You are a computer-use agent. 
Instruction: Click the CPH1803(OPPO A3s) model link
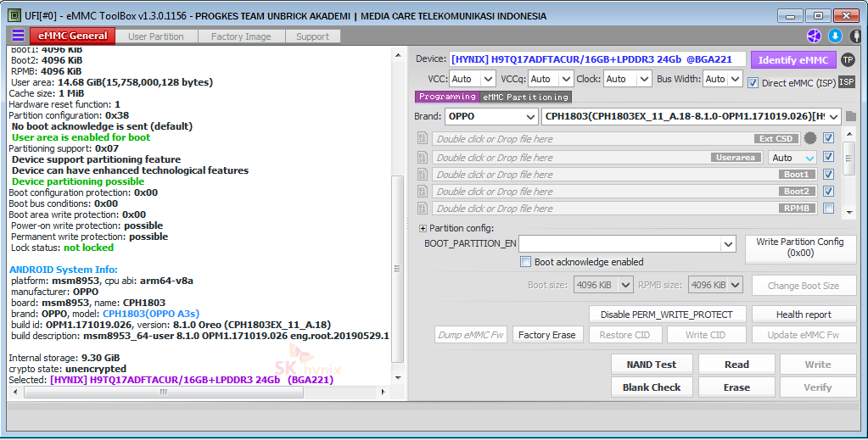[x=150, y=314]
